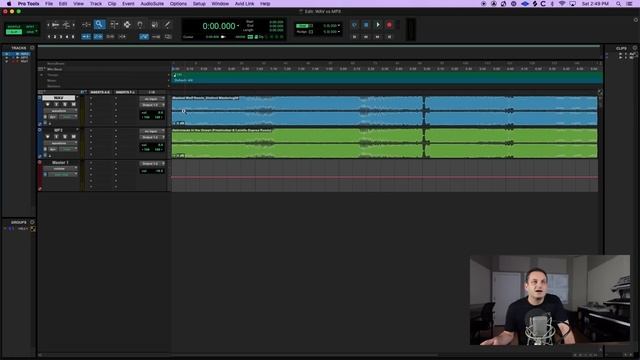
Task: Click the Rewind transport button
Action: coord(366,37)
